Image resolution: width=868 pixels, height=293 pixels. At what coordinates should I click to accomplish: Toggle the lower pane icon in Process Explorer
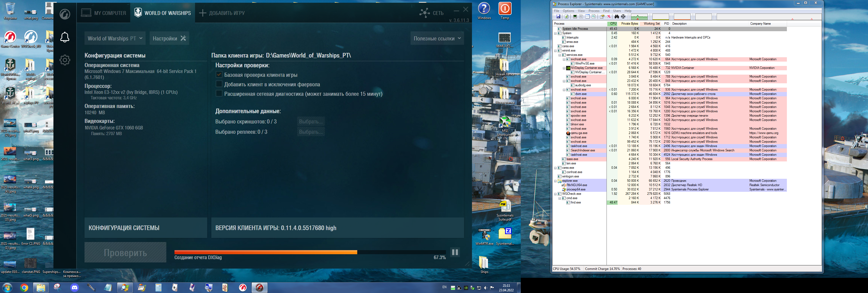(x=588, y=17)
